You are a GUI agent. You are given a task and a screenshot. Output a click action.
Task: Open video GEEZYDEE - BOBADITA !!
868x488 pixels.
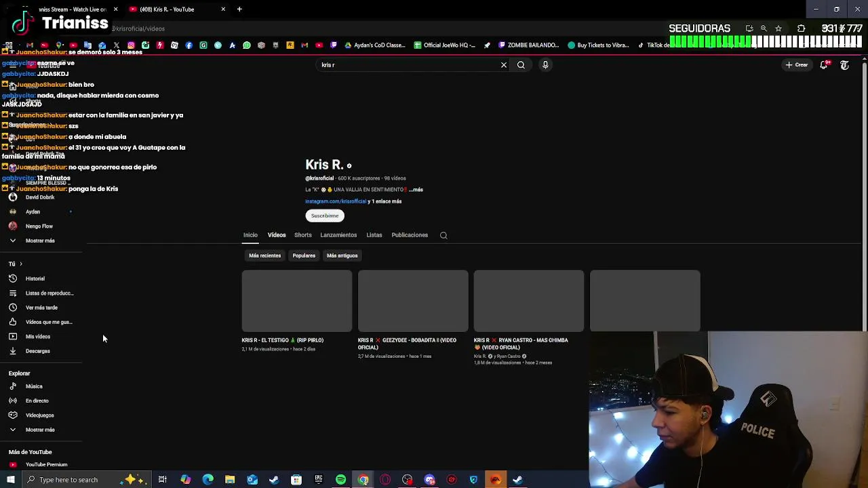coord(407,344)
